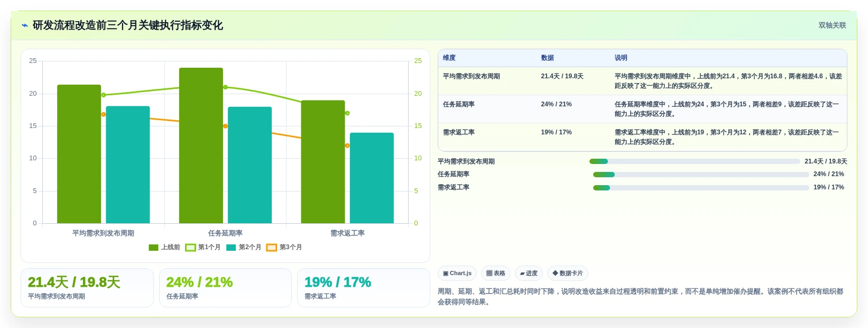Open the 24% / 21% metric card
Viewport: 868px width, 328px height.
tap(225, 288)
